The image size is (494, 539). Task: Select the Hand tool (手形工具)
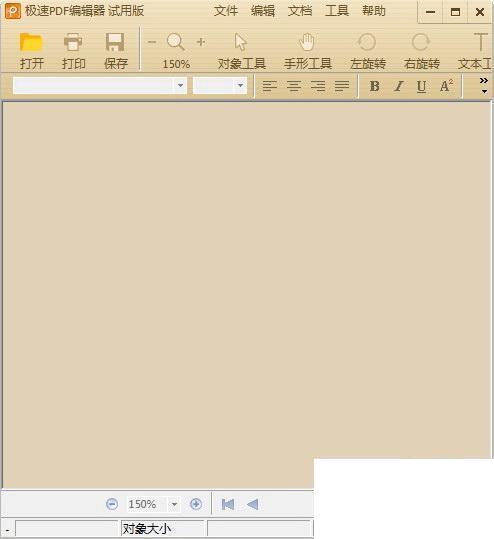pos(308,51)
